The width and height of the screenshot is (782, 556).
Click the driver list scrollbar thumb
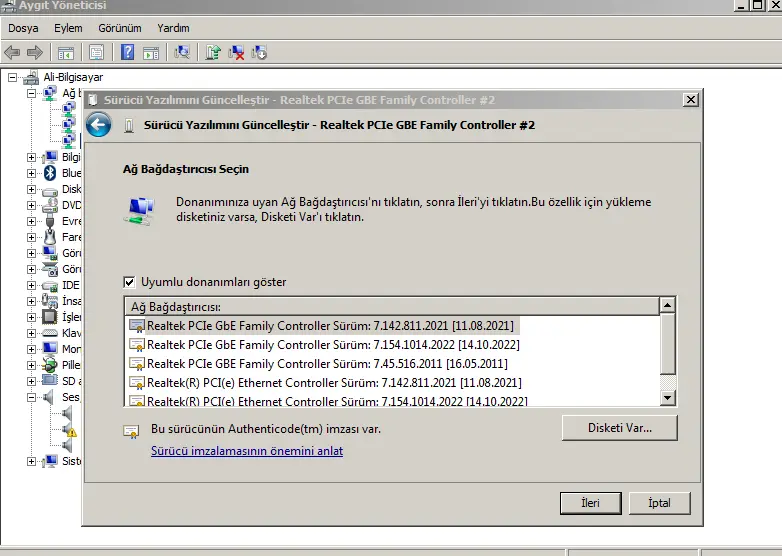[667, 343]
